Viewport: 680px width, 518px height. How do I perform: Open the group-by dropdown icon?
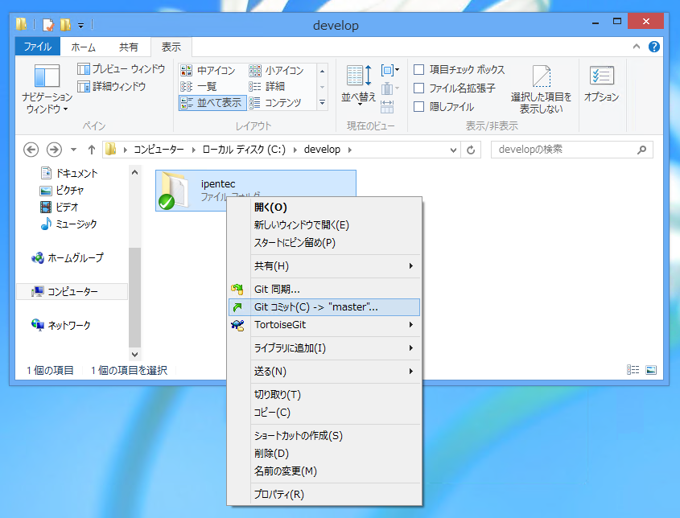pyautogui.click(x=389, y=69)
